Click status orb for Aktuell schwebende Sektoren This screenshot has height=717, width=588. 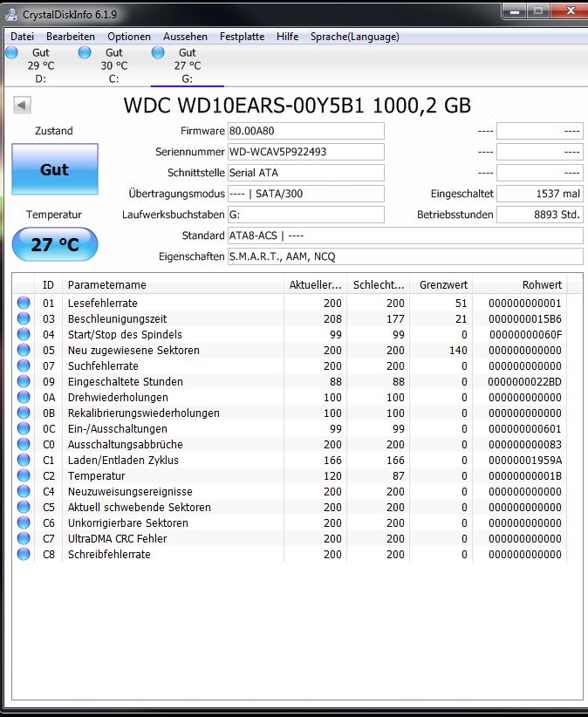pyautogui.click(x=24, y=507)
